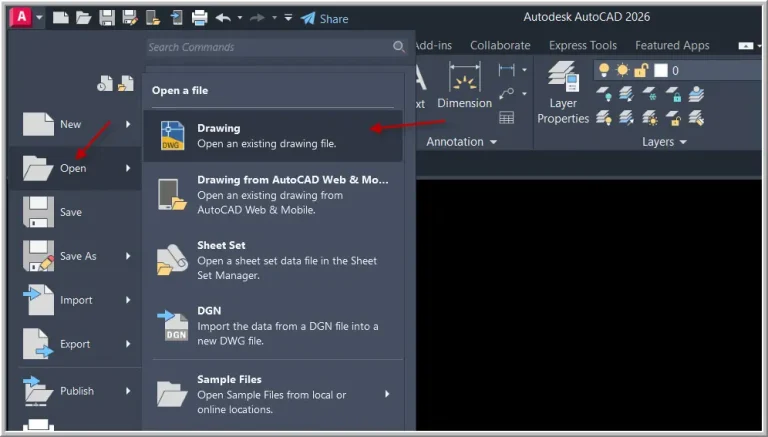
Task: Expand the Sample Files submenu arrow
Action: coord(387,394)
